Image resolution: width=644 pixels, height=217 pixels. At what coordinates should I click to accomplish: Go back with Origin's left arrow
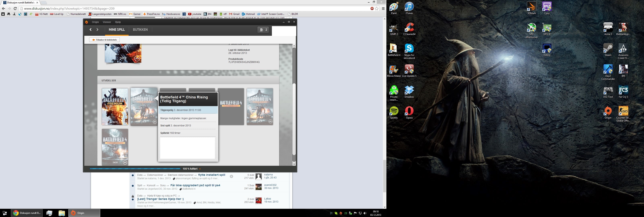point(91,30)
